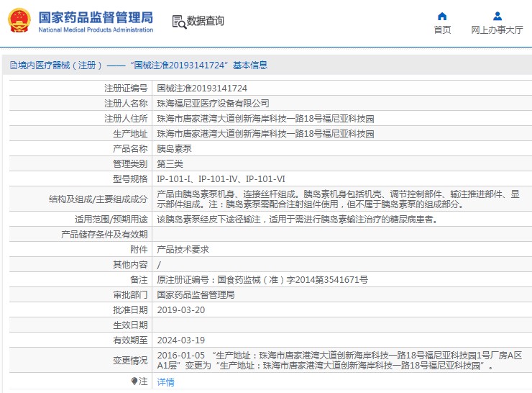Click the 变更情况 change record text
The height and width of the screenshot is (393, 532).
339,361
